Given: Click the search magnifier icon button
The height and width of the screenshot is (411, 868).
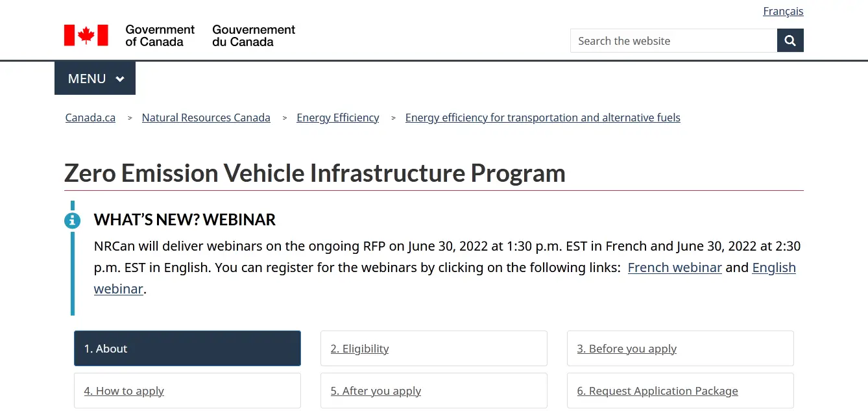Looking at the screenshot, I should click(x=790, y=40).
